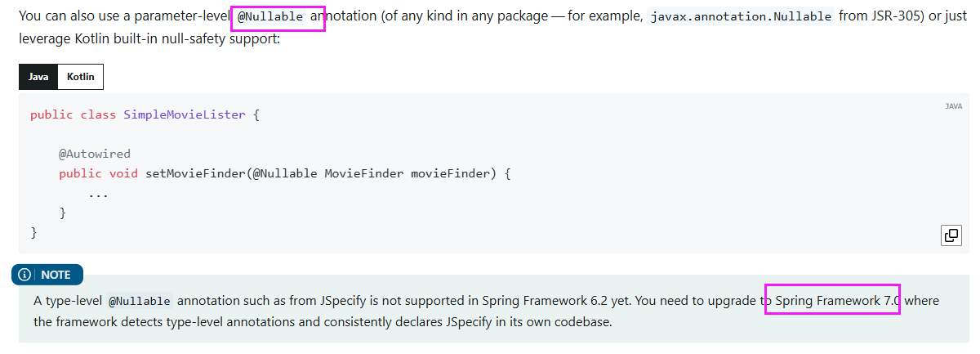Screen dimensions: 980x354
Task: Select the Java code tab
Action: click(x=38, y=77)
